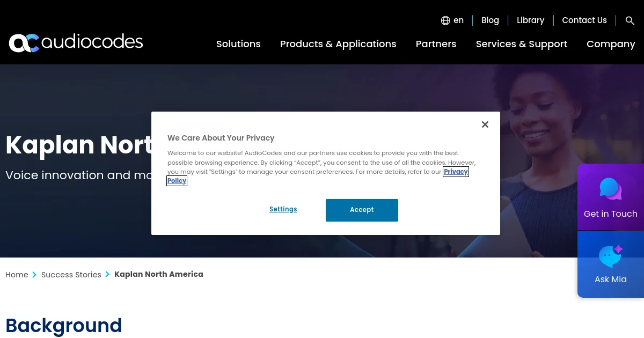Viewport: 644px width, 338px height.
Task: Accept all cookies
Action: 362,210
